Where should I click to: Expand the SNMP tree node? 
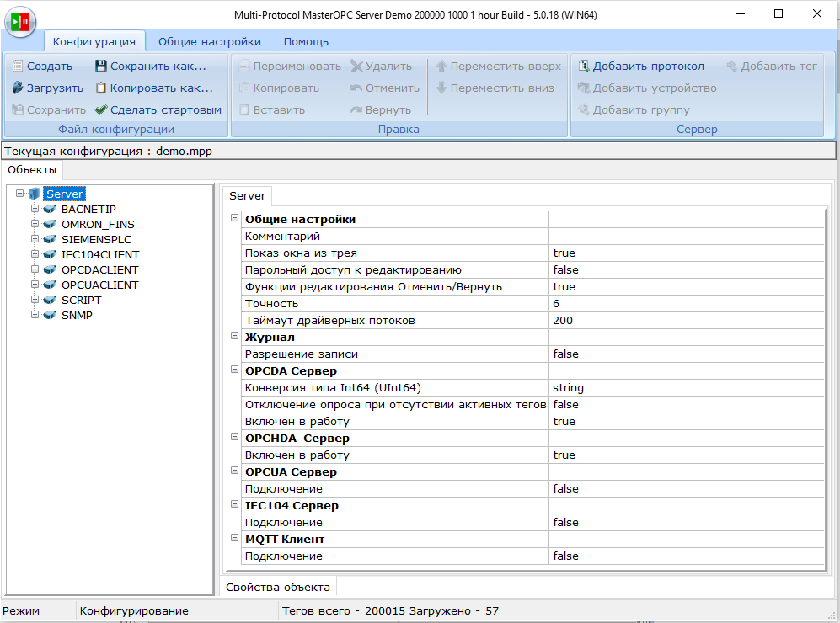[35, 315]
